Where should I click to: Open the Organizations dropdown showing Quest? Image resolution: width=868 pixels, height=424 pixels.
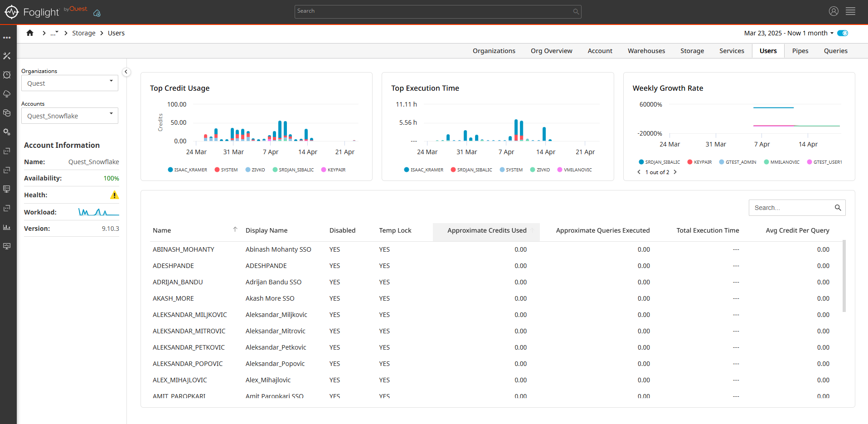[x=70, y=83]
